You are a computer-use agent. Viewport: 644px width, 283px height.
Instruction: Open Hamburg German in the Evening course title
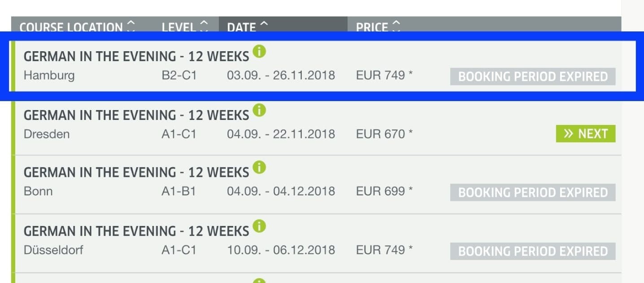pos(136,57)
